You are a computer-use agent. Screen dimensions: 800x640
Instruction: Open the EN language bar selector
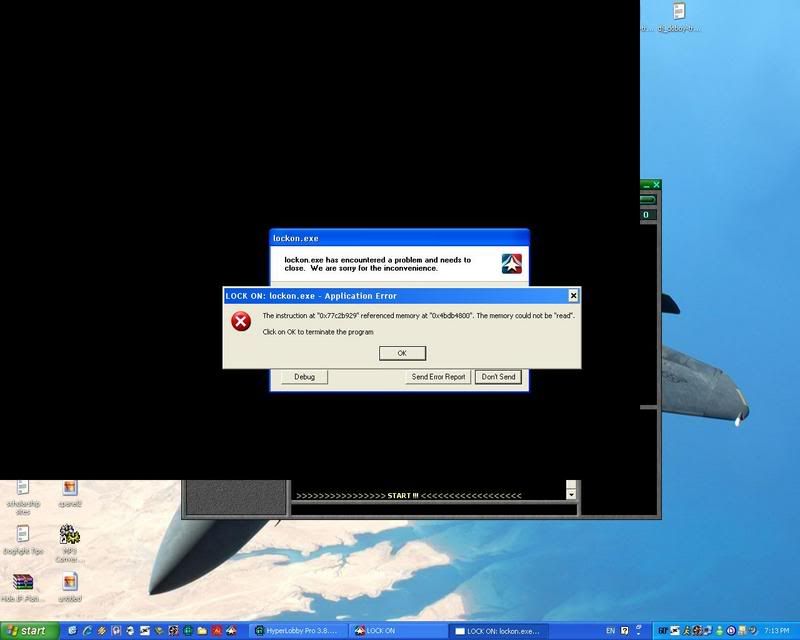tap(610, 631)
